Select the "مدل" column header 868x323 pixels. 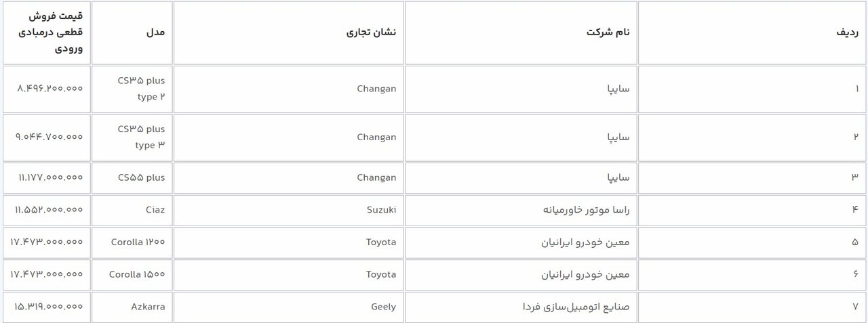156,33
